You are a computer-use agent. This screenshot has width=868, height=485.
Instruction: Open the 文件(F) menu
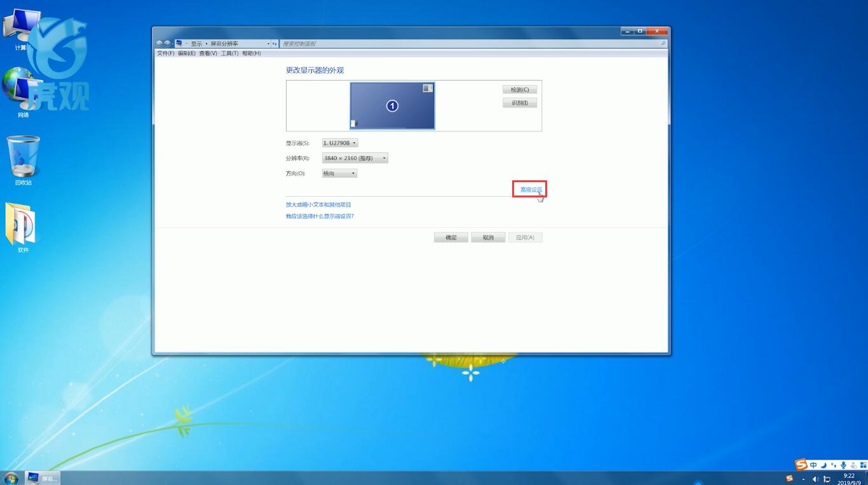tap(166, 53)
